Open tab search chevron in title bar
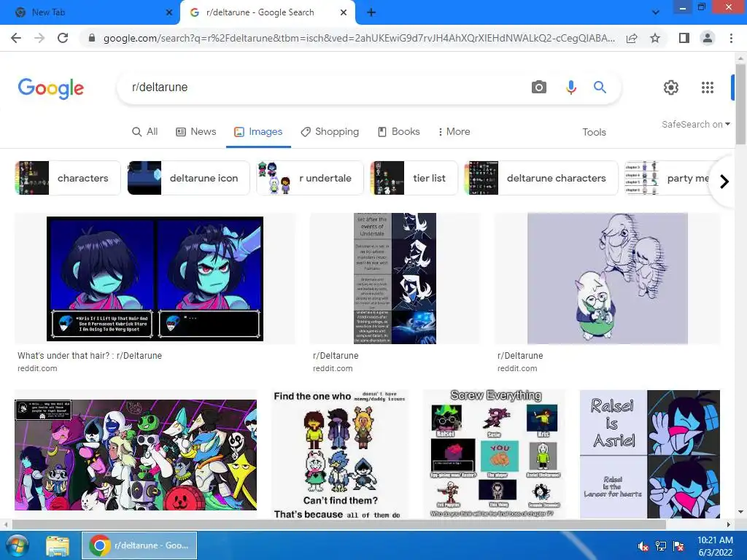The image size is (747, 560). (656, 12)
